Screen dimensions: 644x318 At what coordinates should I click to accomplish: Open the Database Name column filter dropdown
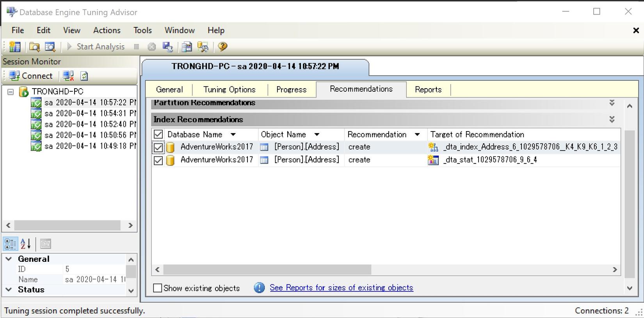pyautogui.click(x=233, y=135)
